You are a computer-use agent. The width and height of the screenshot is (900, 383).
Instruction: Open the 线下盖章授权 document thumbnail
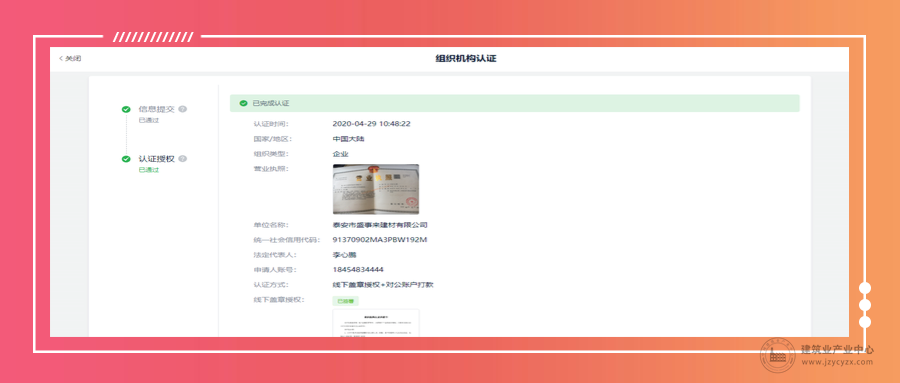[x=375, y=323]
